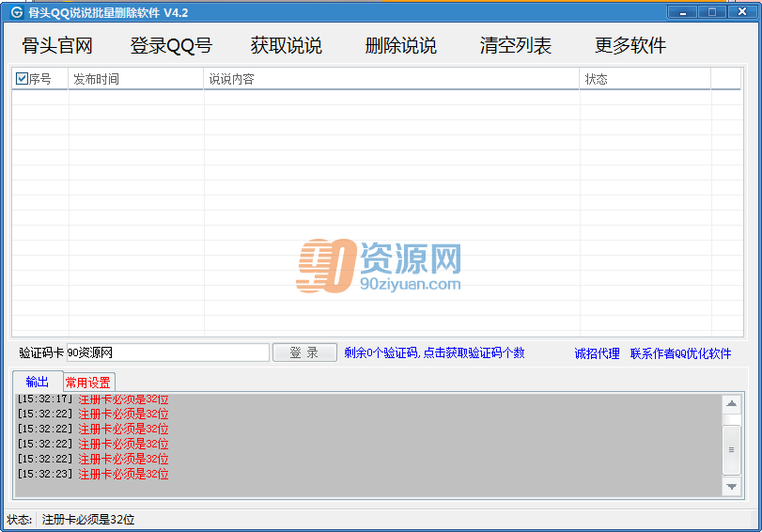Select the log line at 15:32:23

pos(93,474)
